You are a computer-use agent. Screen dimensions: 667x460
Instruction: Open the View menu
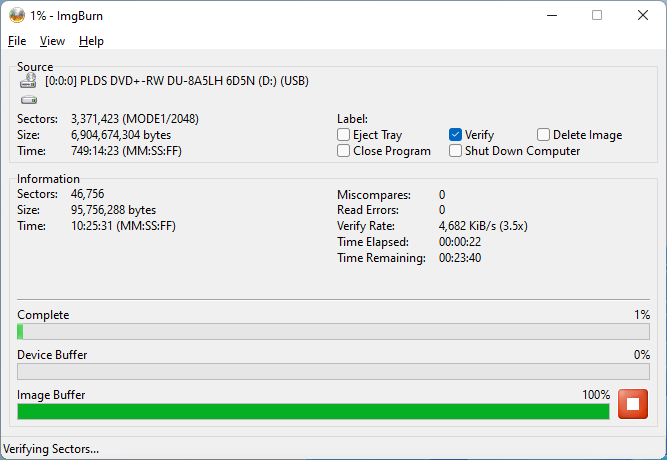point(52,41)
